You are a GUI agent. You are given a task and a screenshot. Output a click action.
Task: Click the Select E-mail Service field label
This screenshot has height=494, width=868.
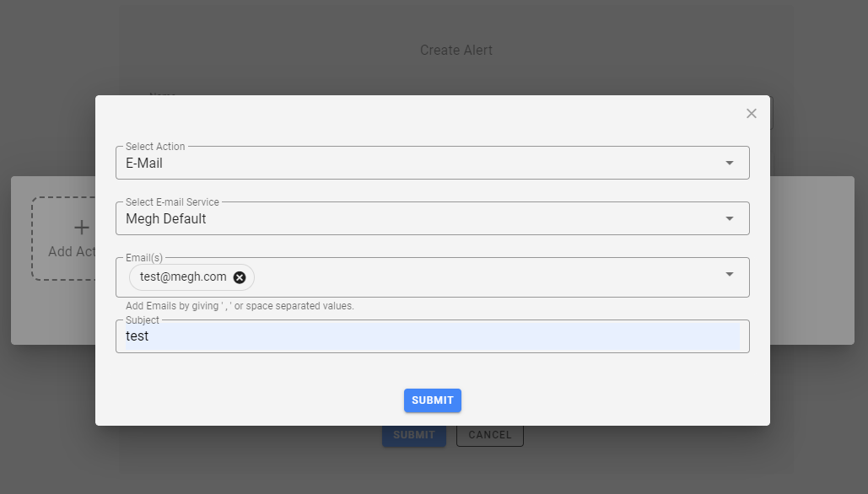point(172,202)
